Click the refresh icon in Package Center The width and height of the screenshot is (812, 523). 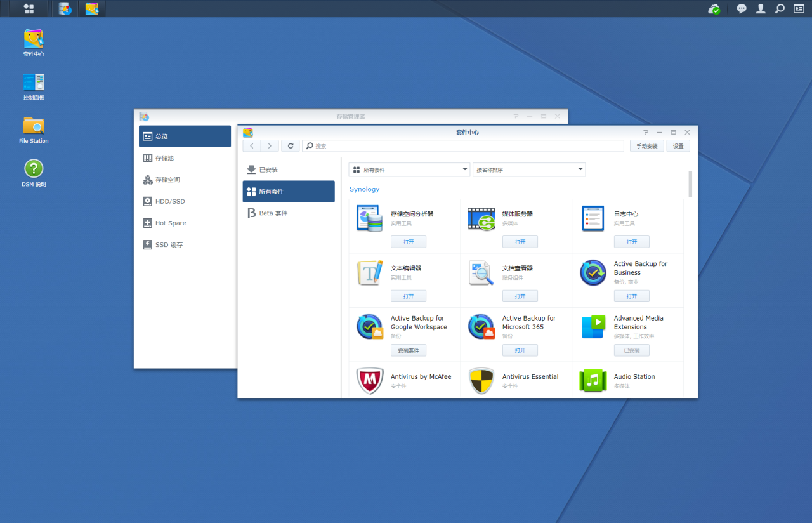[x=291, y=146]
